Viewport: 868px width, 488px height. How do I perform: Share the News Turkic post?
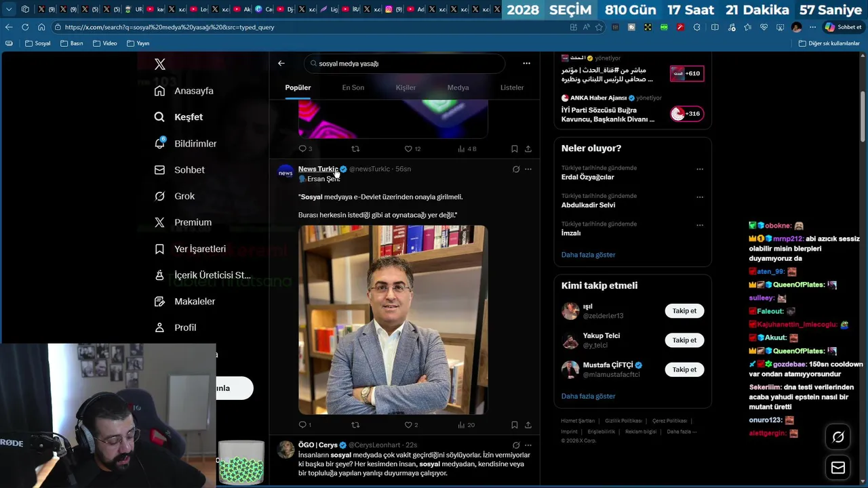tap(528, 425)
